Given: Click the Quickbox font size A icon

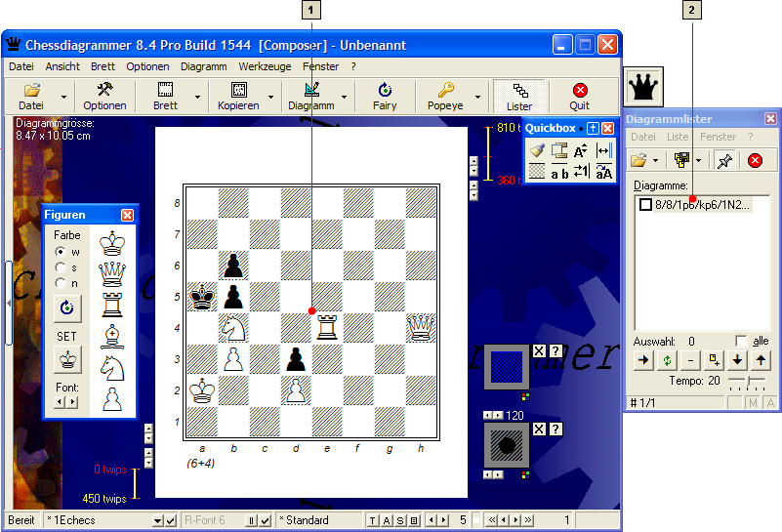Looking at the screenshot, I should [x=581, y=150].
